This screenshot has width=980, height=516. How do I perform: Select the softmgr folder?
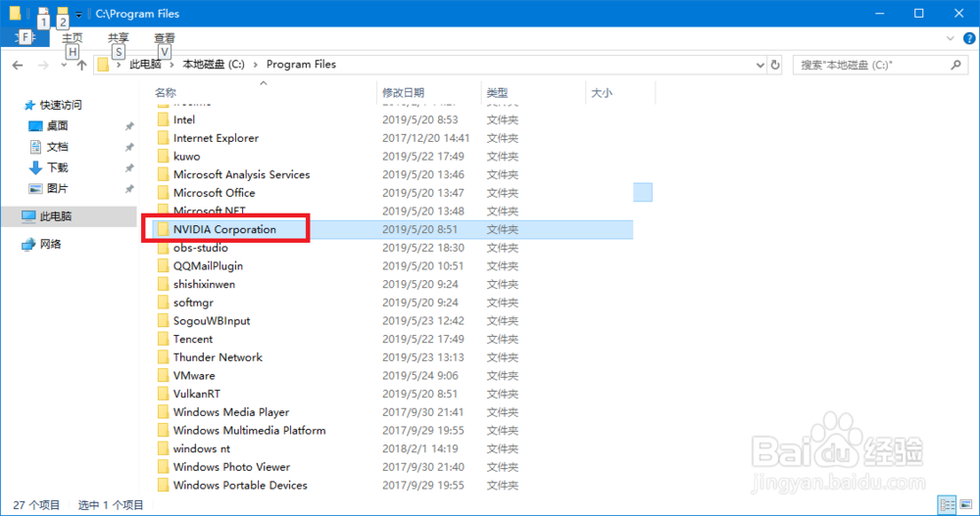click(x=193, y=303)
